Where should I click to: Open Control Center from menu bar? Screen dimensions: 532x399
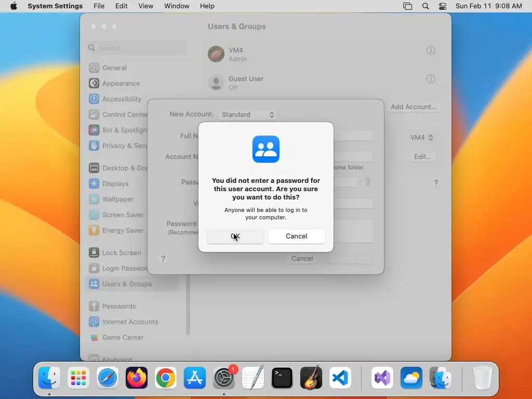pos(443,6)
